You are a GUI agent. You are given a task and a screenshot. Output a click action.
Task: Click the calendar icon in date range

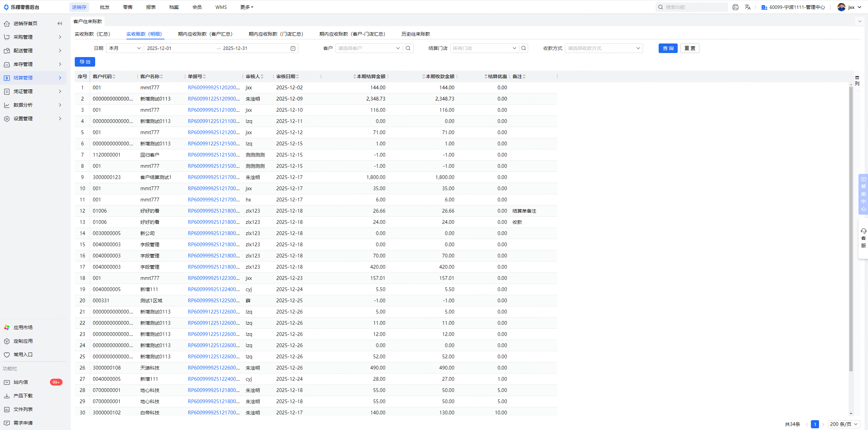[293, 48]
